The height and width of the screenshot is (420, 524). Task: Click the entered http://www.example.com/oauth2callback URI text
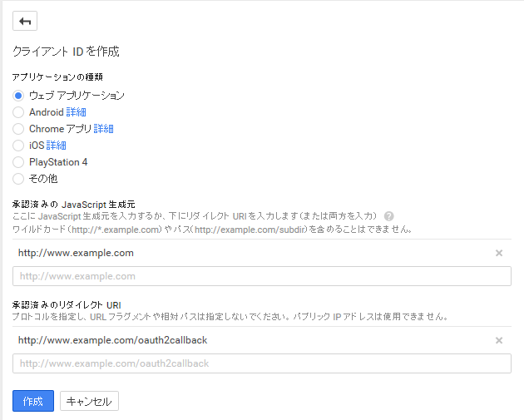coord(112,340)
